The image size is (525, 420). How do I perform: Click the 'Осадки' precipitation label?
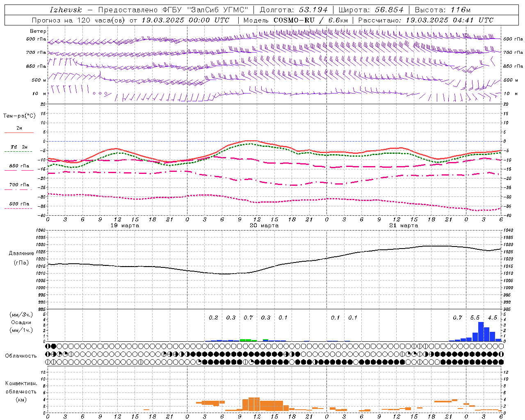point(21,322)
